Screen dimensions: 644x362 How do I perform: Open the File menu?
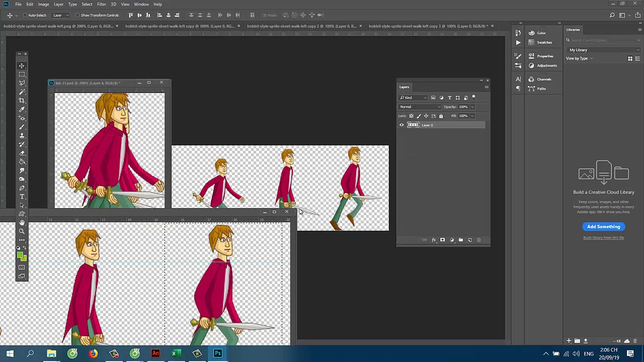[18, 4]
